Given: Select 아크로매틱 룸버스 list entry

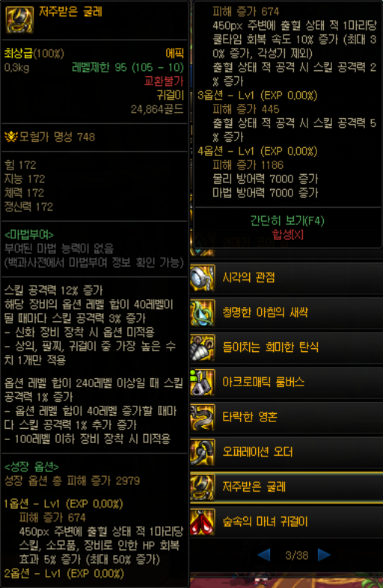Looking at the screenshot, I should pyautogui.click(x=287, y=383).
